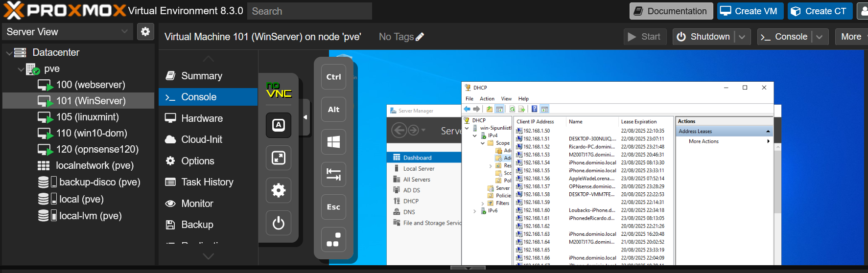Toggle the Ctrl key in noVNC
Viewport: 868px width, 273px height.
(333, 77)
